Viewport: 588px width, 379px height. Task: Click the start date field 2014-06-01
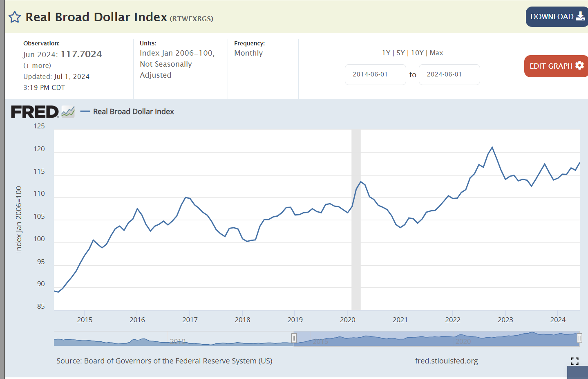(x=375, y=74)
